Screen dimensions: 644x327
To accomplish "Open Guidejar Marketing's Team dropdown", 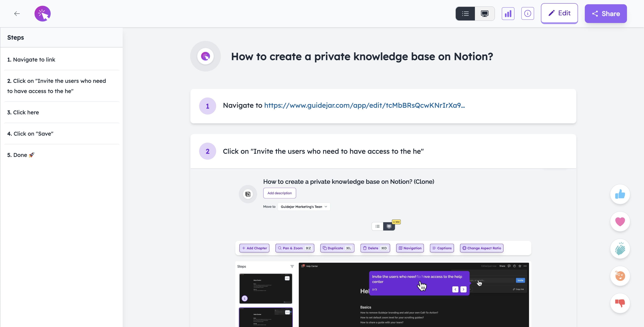I will 304,207.
